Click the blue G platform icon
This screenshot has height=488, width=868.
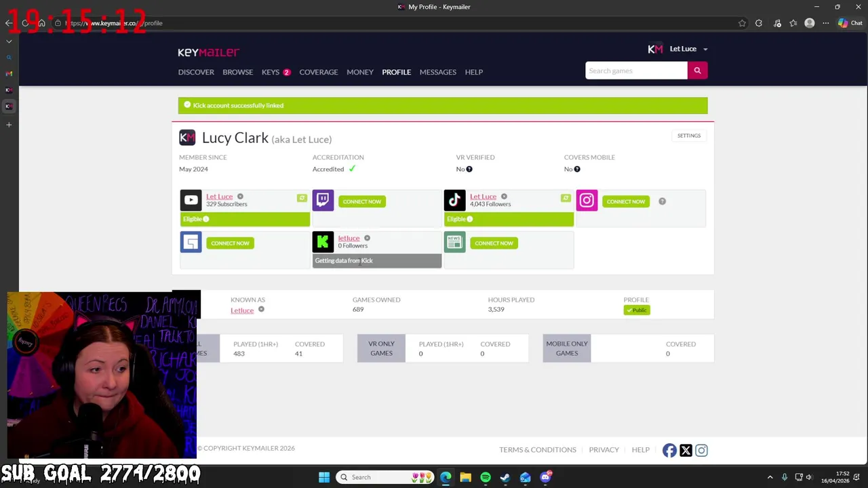point(191,242)
